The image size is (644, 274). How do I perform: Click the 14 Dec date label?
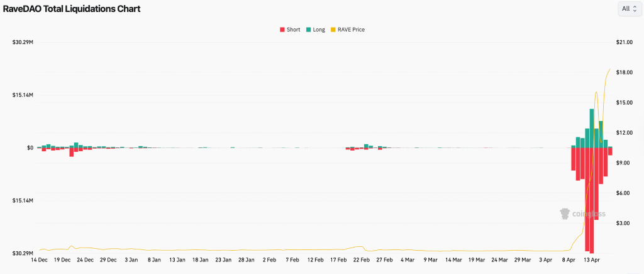click(39, 260)
